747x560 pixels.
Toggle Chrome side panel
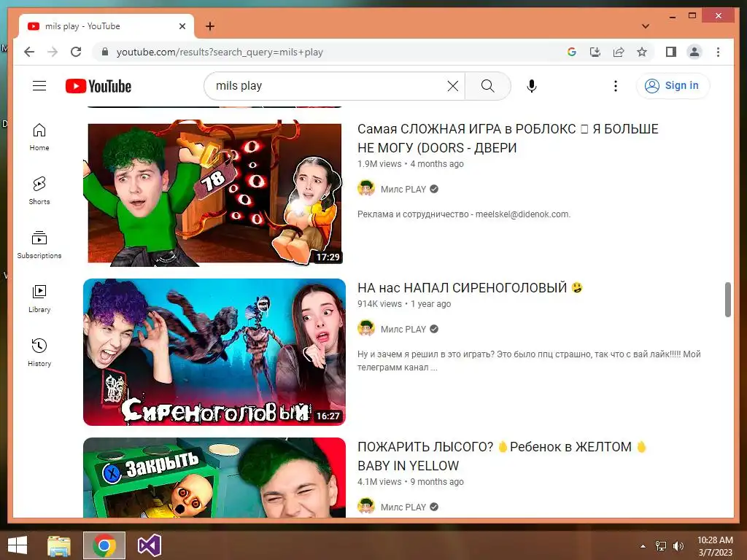671,52
